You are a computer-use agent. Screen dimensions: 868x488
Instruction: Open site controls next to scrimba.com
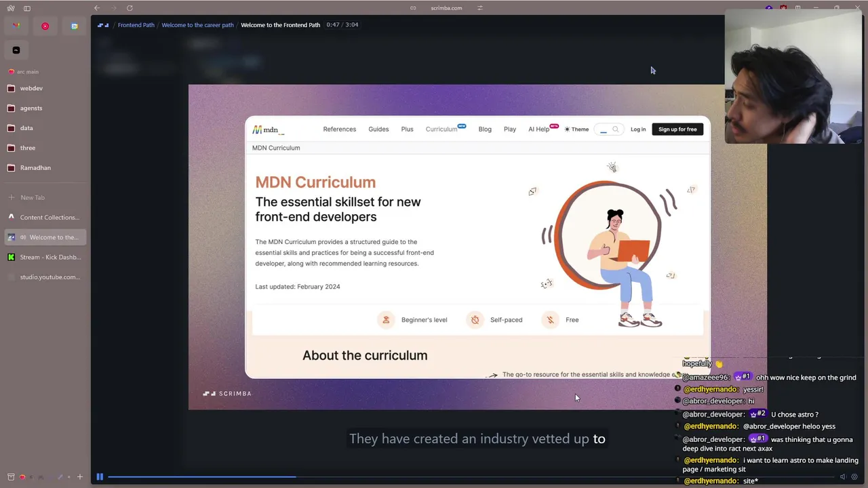tap(480, 8)
